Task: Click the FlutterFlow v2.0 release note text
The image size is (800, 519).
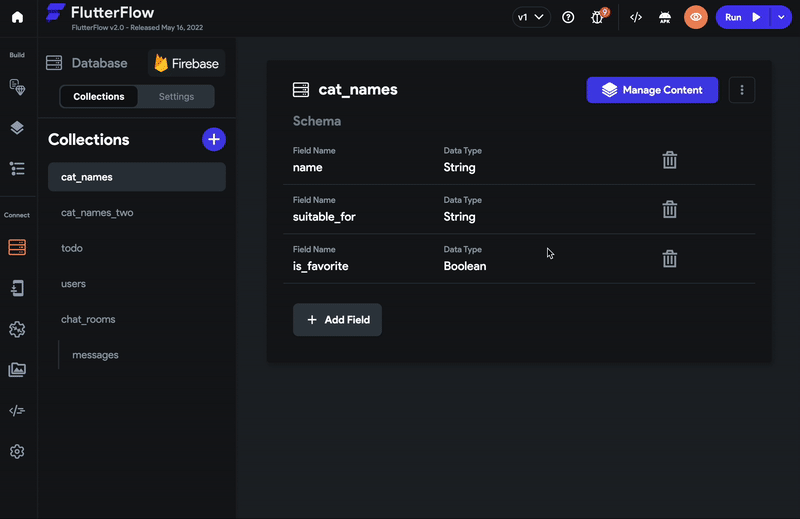Action: point(137,28)
